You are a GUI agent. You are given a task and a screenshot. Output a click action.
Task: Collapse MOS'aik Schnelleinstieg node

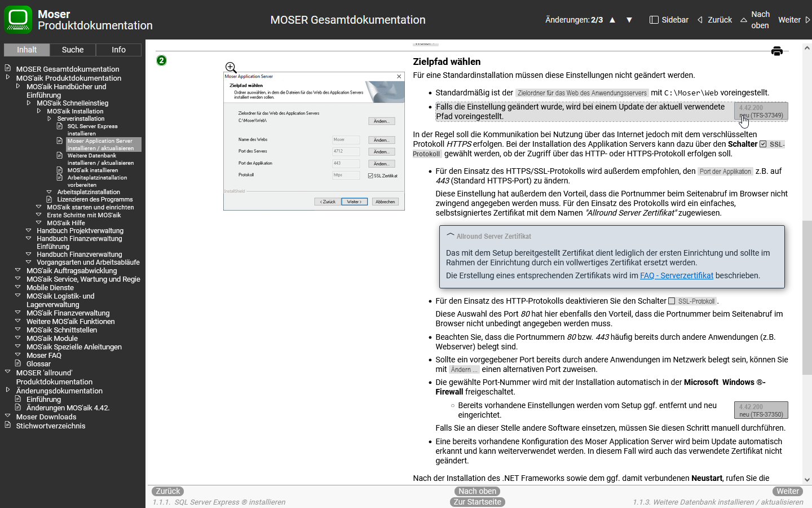[x=29, y=103]
